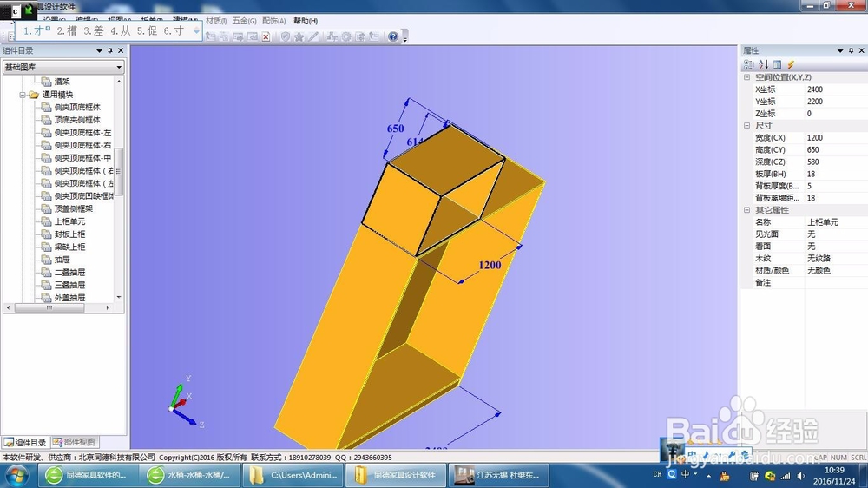Viewport: 868px width, 488px height.
Task: Click the pencil edit toolbar icon
Action: click(x=313, y=36)
